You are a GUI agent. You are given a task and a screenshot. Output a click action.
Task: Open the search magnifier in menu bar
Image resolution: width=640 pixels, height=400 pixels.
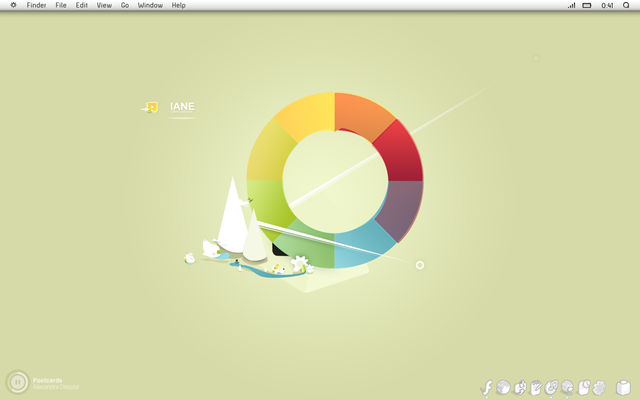pyautogui.click(x=626, y=5)
